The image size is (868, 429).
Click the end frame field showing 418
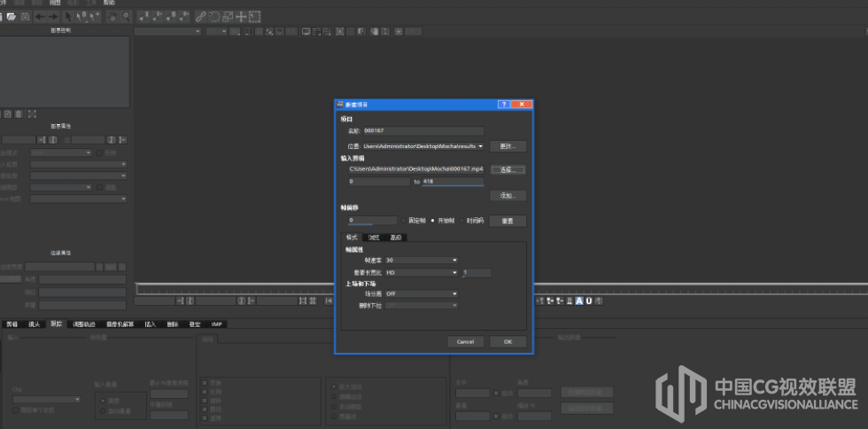tap(453, 181)
